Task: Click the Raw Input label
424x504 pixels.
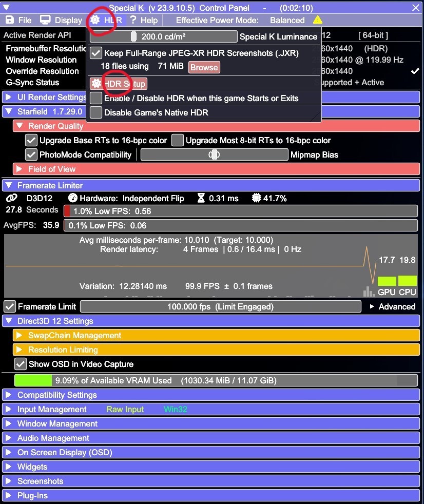Action: click(x=125, y=409)
